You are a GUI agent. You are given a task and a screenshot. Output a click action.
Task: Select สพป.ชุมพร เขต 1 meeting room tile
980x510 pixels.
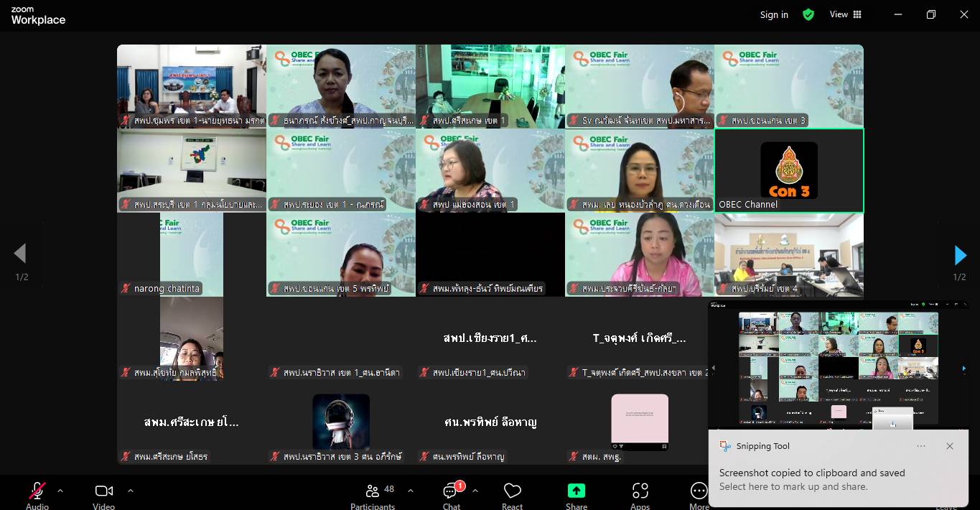192,86
